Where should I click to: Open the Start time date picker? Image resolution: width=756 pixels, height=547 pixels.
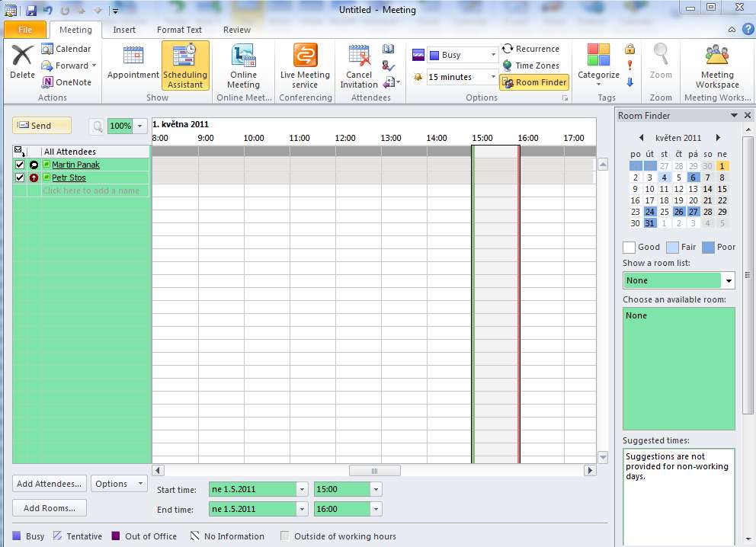pyautogui.click(x=302, y=489)
